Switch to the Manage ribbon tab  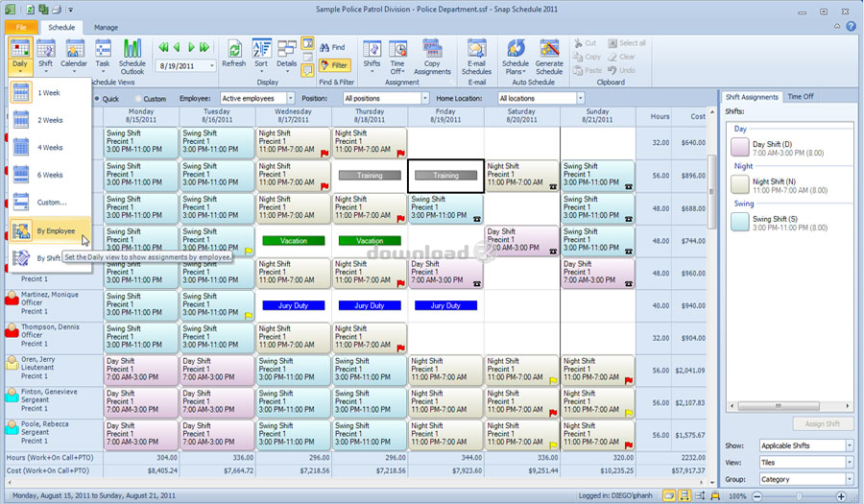point(106,27)
